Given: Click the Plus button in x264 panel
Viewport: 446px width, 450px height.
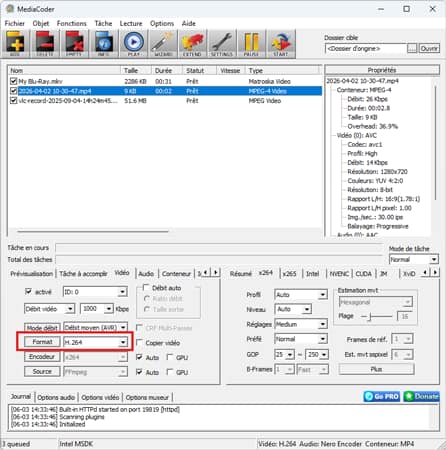Looking at the screenshot, I should [376, 369].
